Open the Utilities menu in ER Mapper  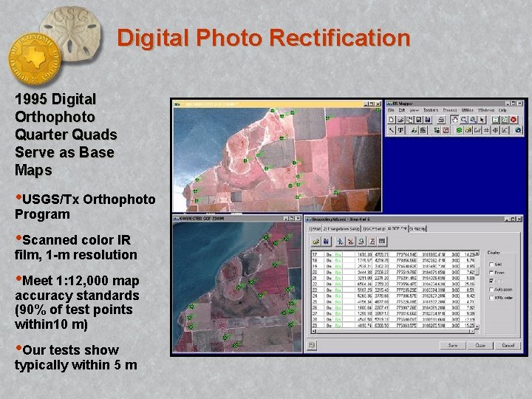click(468, 110)
